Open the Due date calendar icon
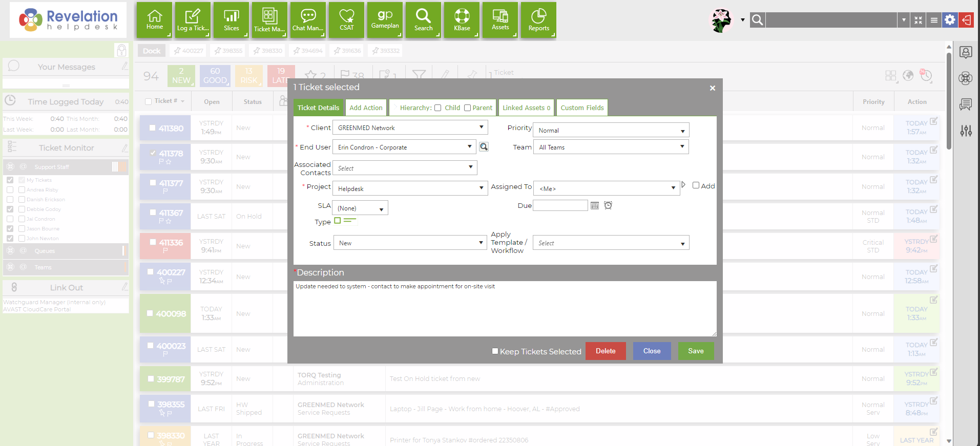The height and width of the screenshot is (446, 980). tap(595, 205)
